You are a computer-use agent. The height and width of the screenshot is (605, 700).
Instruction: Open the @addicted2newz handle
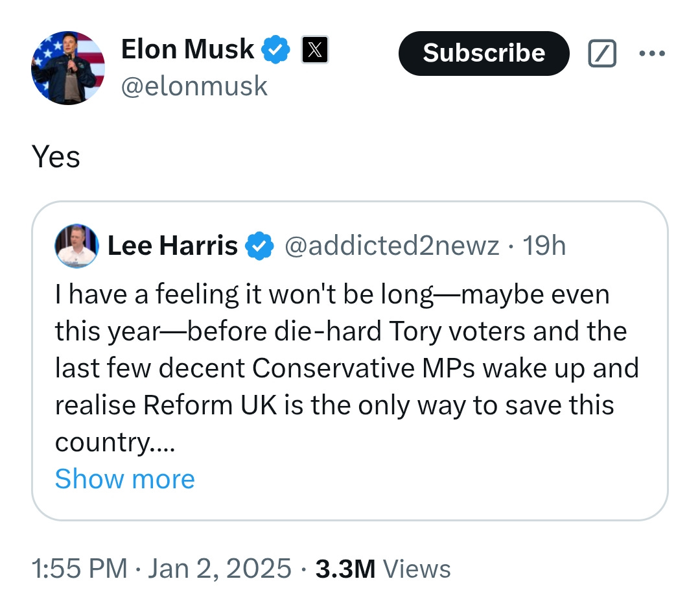392,246
